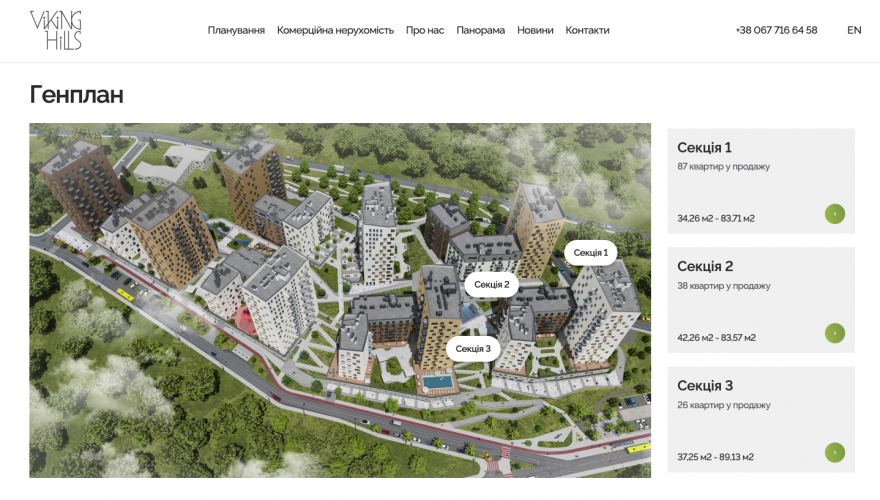Click the green arrow in Секція 3 card
The width and height of the screenshot is (880, 500).
835,452
